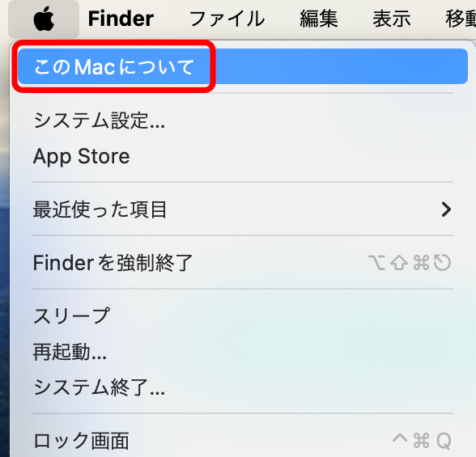476x457 pixels.
Task: Select ロック画面 to lock the screen
Action: 243,441
